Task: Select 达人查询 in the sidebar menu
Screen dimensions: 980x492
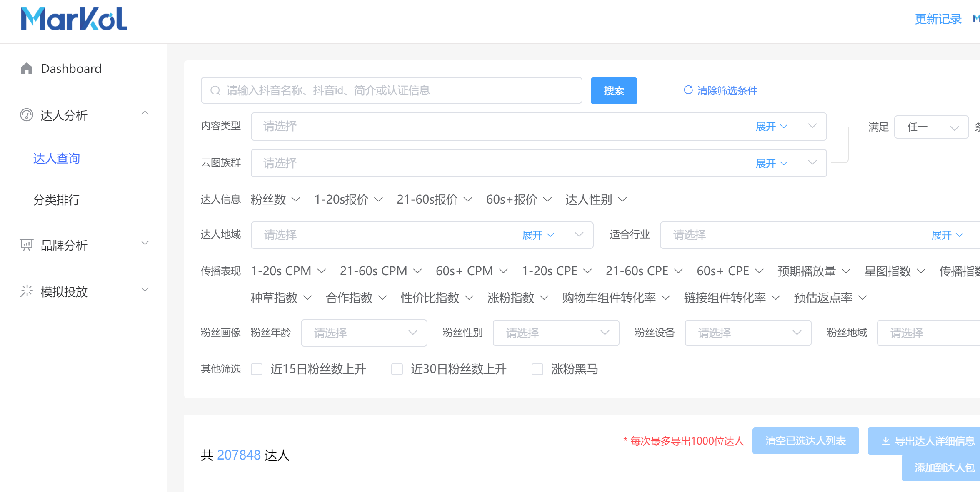Action: click(x=56, y=159)
